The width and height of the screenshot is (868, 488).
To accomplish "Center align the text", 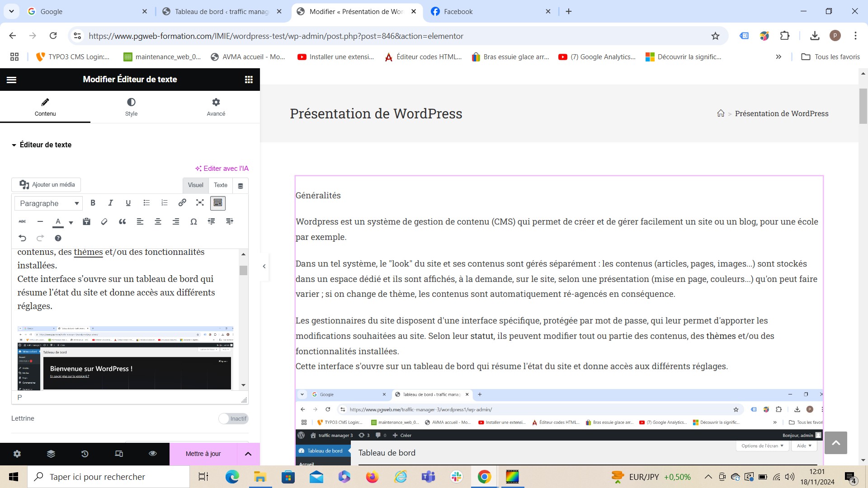I will 158,221.
